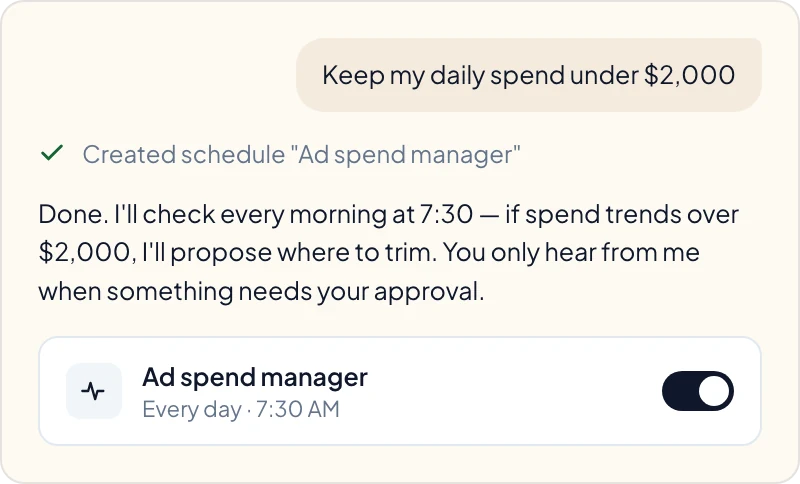Viewport: 800px width, 484px height.
Task: Click the "Created schedule" status text
Action: point(183,155)
